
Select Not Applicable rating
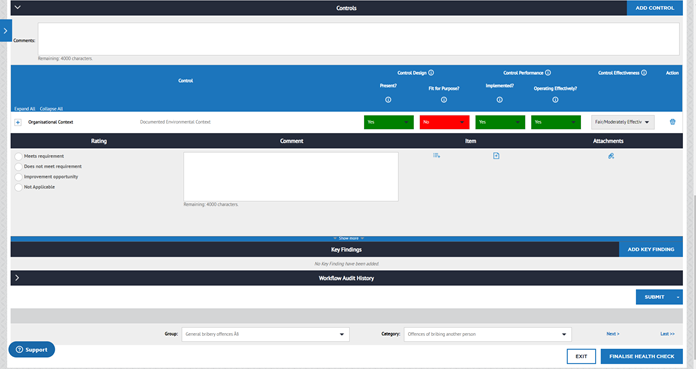pos(18,187)
